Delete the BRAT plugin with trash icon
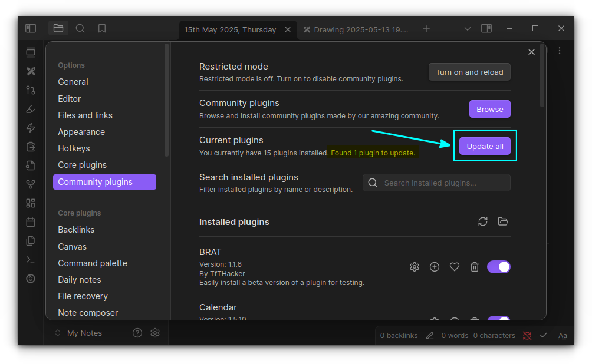This screenshot has height=364, width=592. point(475,267)
